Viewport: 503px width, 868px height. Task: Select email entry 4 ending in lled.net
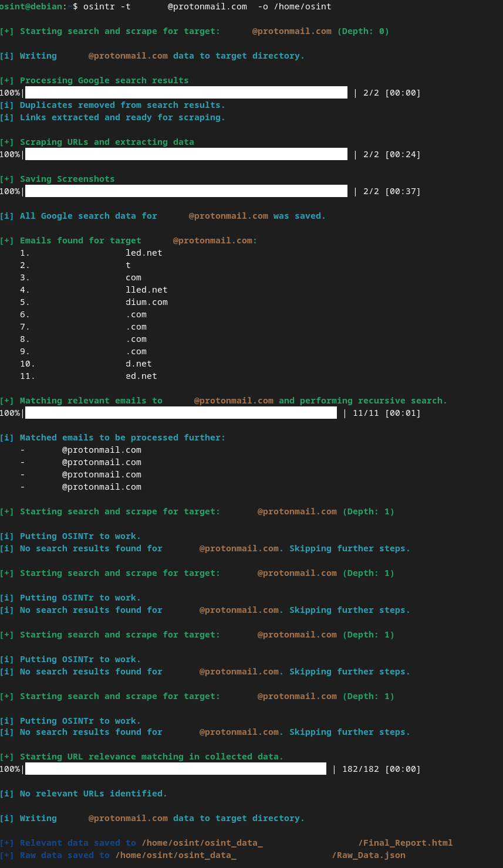[146, 290]
